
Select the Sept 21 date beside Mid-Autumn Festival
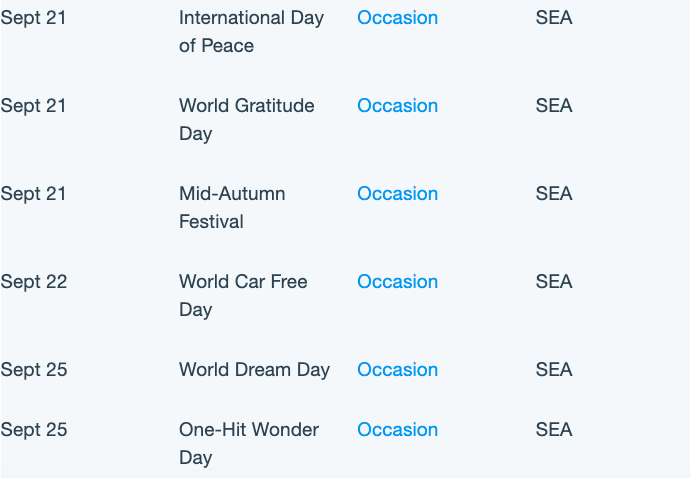coord(33,194)
